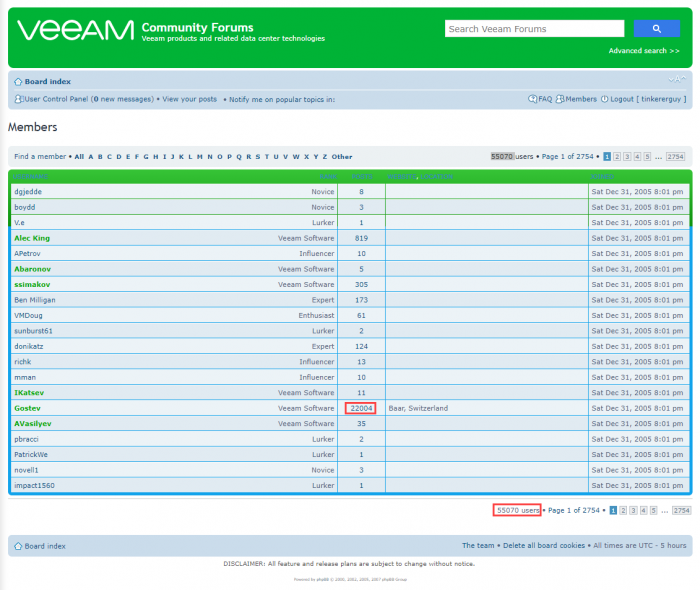The image size is (700, 590).
Task: Click Baar, Switzerland location text
Action: click(x=418, y=408)
